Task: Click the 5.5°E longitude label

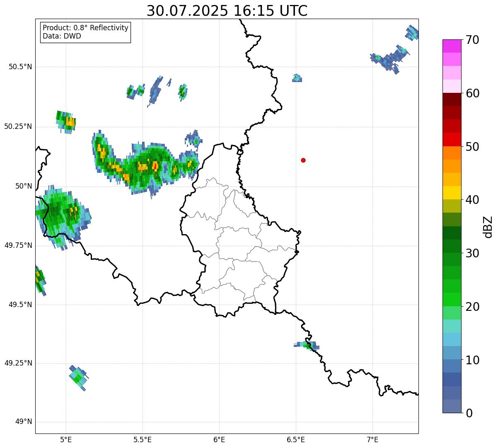Action: [x=143, y=439]
